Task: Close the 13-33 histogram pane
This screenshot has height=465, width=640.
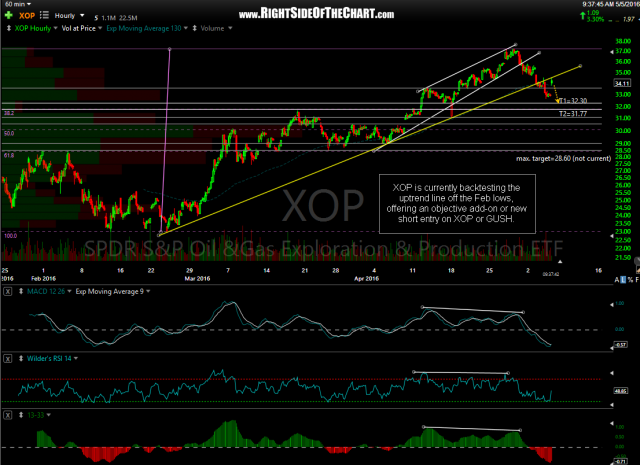Action: point(7,415)
